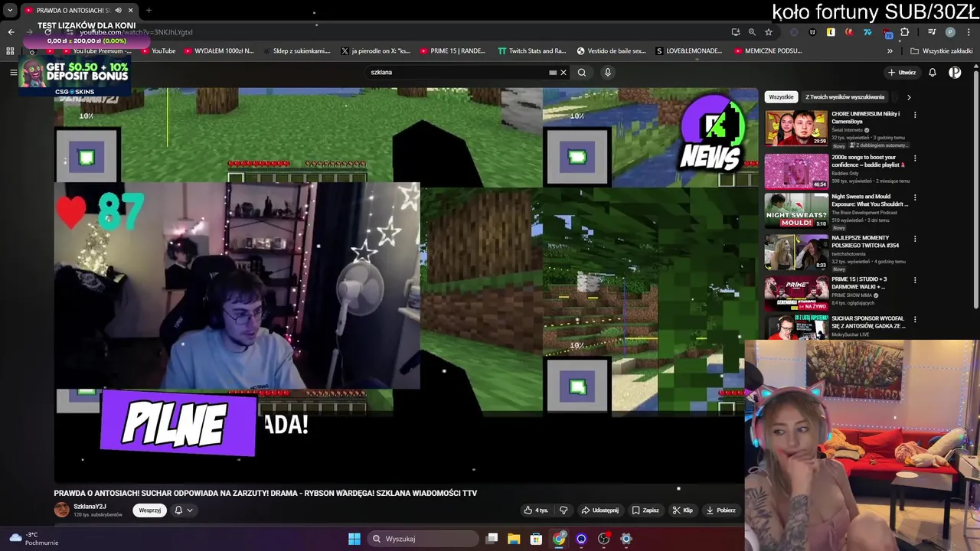Image resolution: width=980 pixels, height=551 pixels.
Task: Mute the tab using its speaker icon
Action: click(x=119, y=11)
